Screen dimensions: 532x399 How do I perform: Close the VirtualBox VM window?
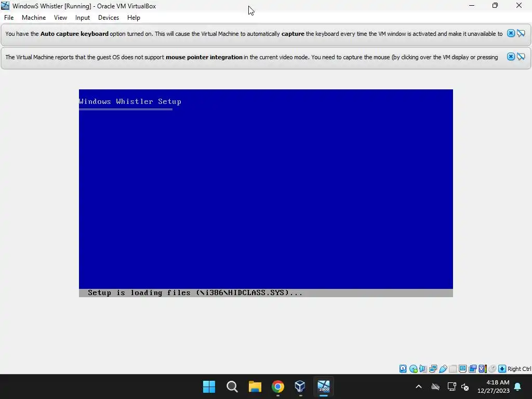(x=519, y=5)
